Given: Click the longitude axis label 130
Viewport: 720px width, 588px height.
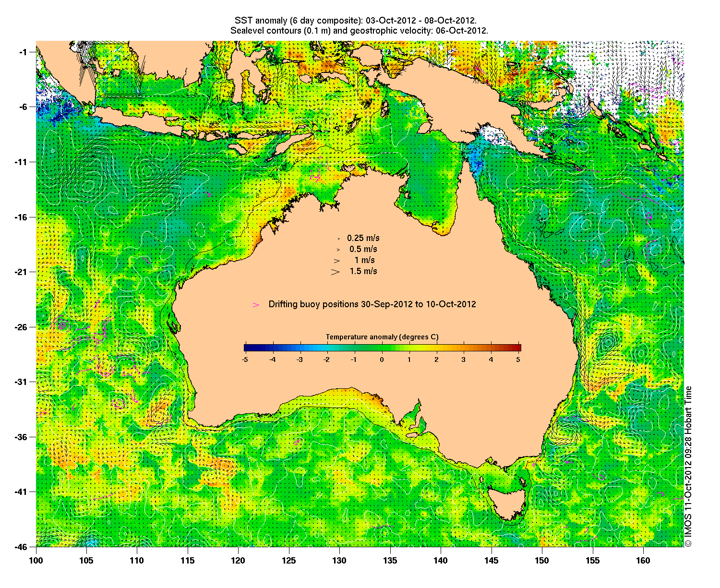Looking at the screenshot, I should pyautogui.click(x=339, y=560).
